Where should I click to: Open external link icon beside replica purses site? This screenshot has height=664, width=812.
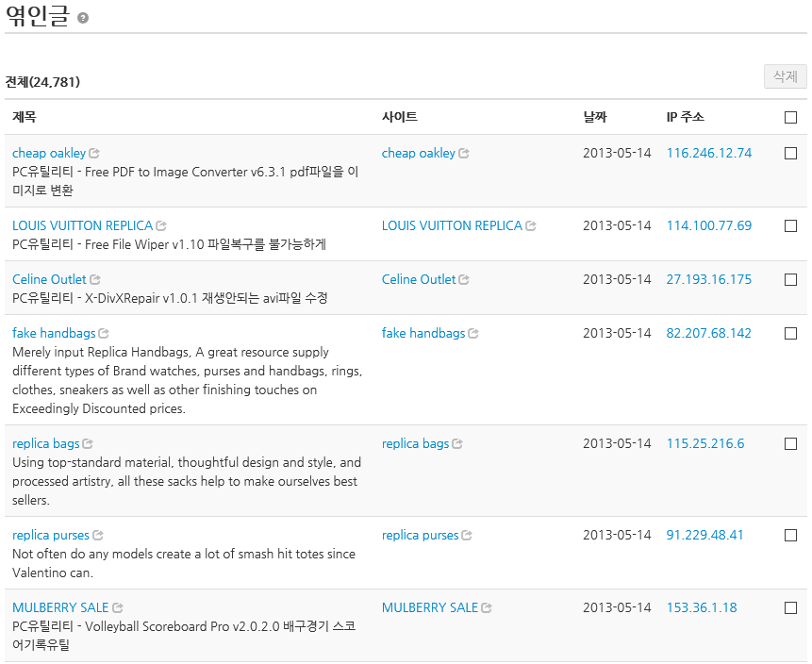pyautogui.click(x=467, y=536)
